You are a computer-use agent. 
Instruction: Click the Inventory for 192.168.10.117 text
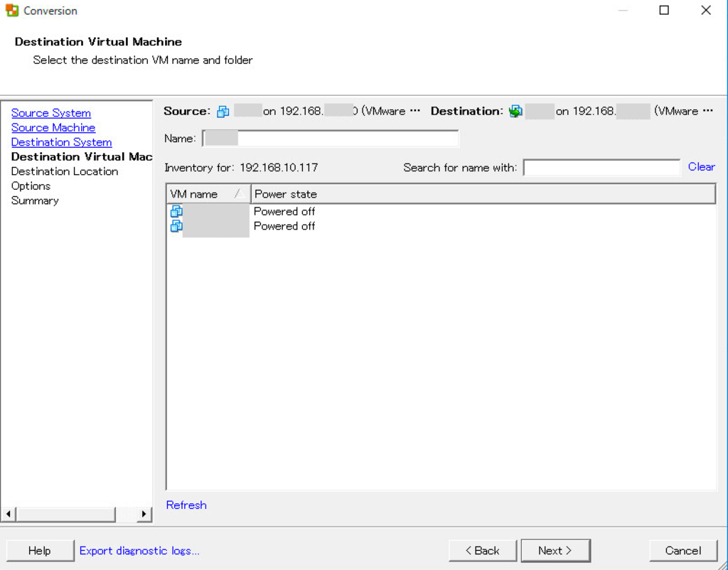pos(241,168)
